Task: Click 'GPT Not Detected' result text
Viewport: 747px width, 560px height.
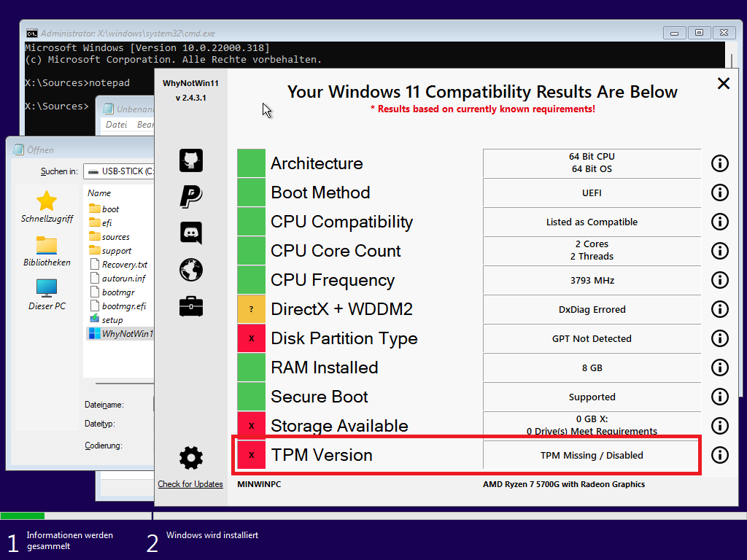Action: pyautogui.click(x=592, y=338)
